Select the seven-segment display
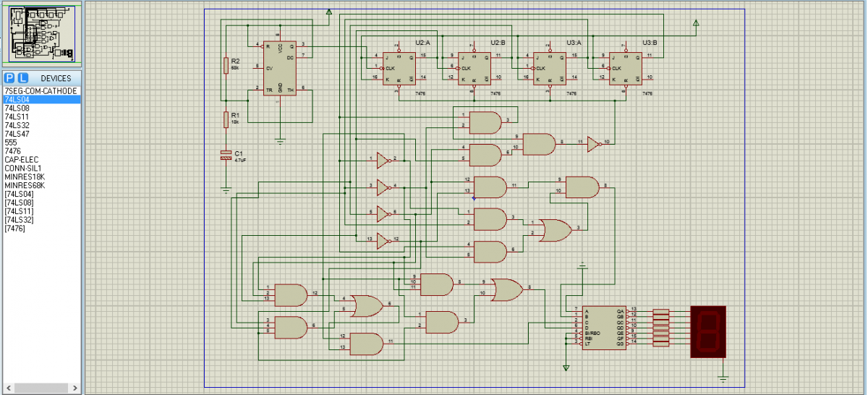The image size is (868, 395). (708, 331)
